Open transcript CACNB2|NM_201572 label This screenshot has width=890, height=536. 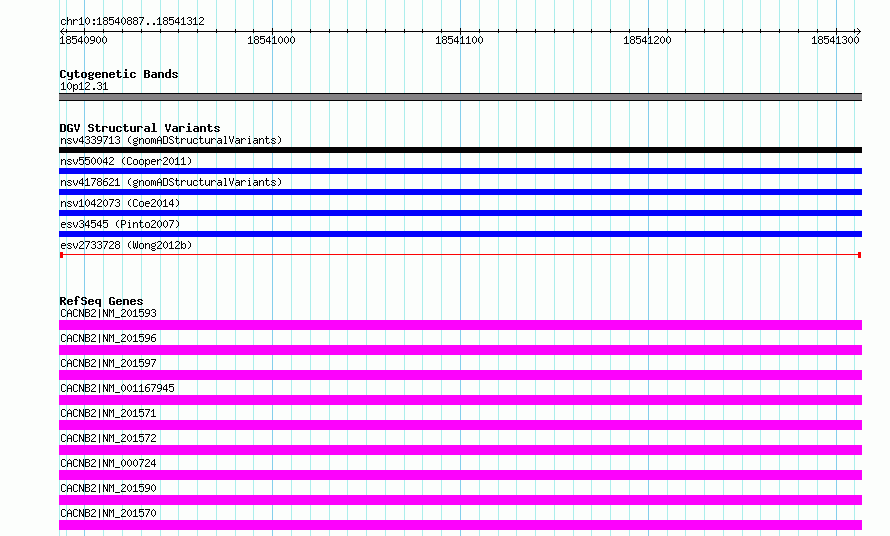tap(108, 438)
